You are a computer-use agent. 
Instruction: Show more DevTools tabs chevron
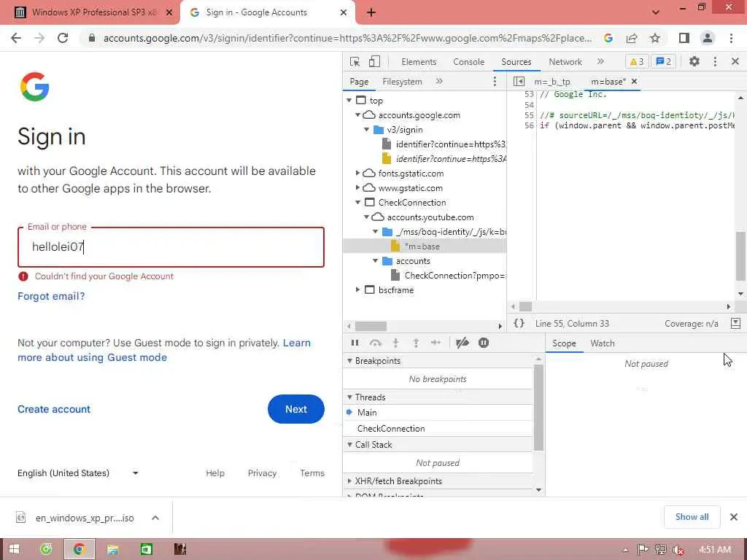[600, 61]
